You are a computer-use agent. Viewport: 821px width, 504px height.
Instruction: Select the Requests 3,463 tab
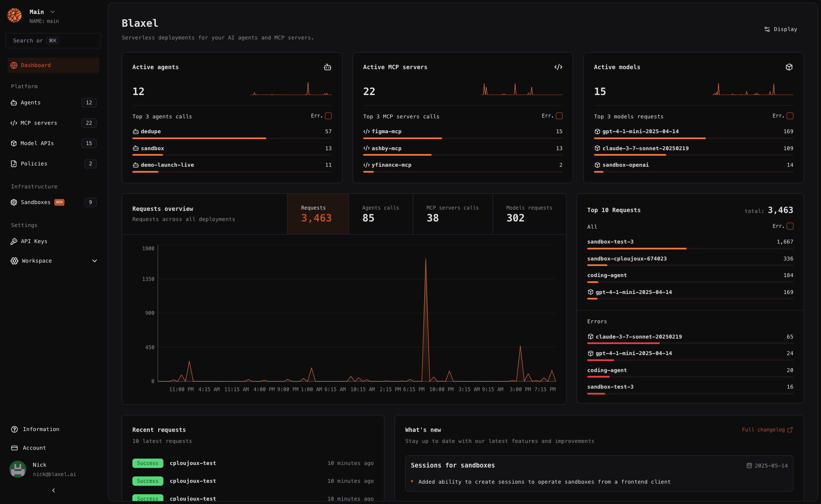click(318, 214)
